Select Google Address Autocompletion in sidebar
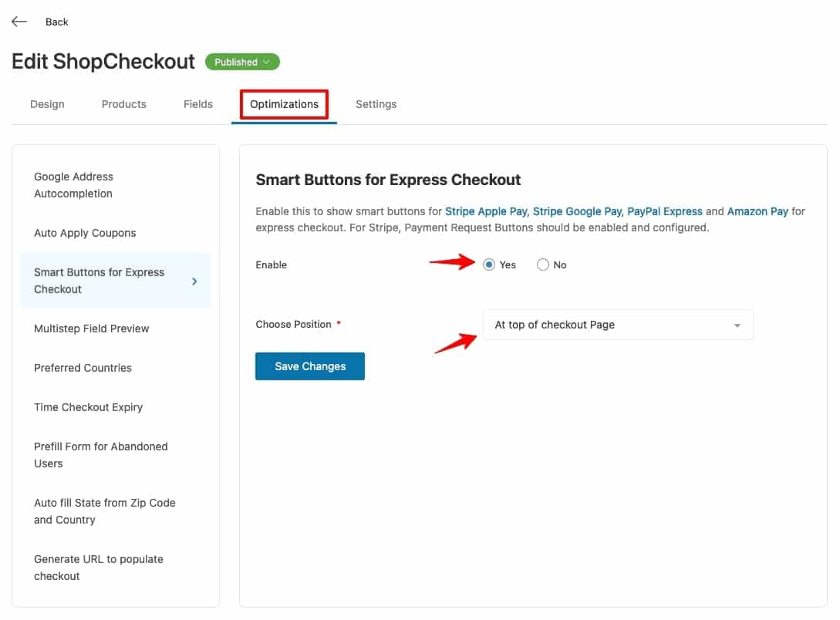 [x=73, y=185]
